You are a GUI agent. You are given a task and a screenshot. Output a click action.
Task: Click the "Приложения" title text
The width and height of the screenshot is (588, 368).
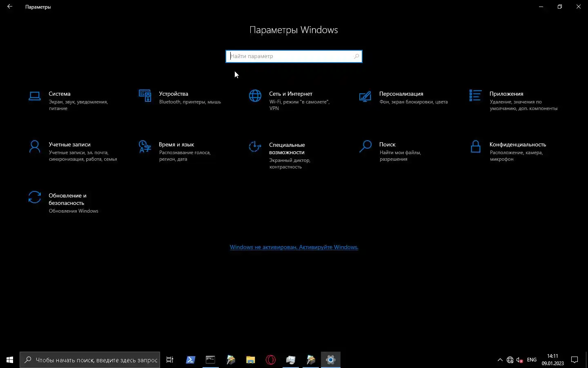click(506, 94)
